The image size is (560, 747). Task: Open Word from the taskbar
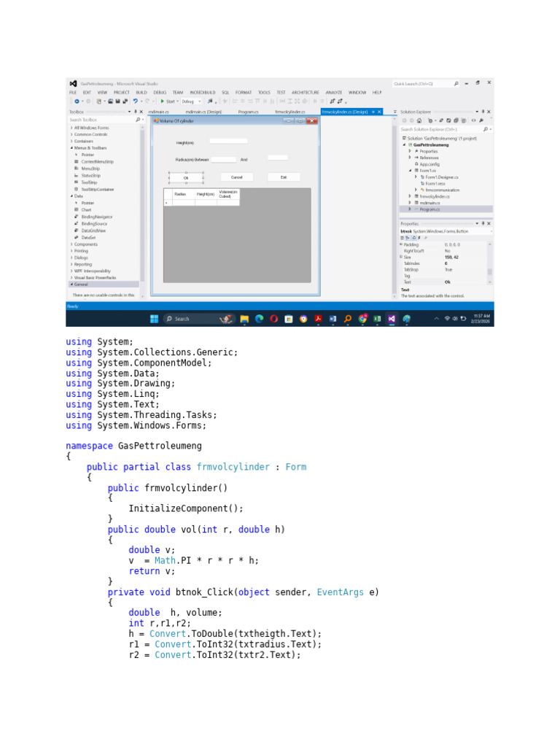pyautogui.click(x=332, y=320)
